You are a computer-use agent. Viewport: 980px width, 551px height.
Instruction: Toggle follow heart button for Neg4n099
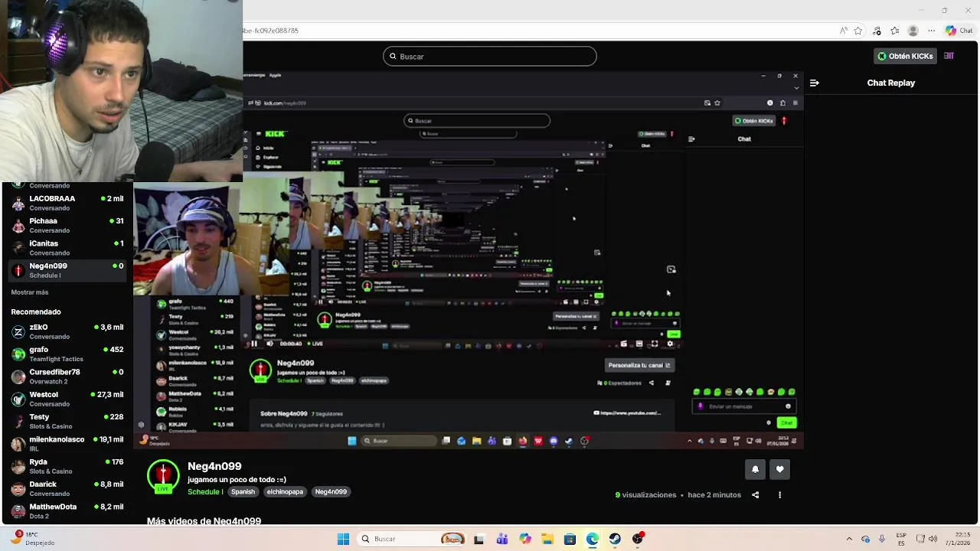click(x=779, y=469)
